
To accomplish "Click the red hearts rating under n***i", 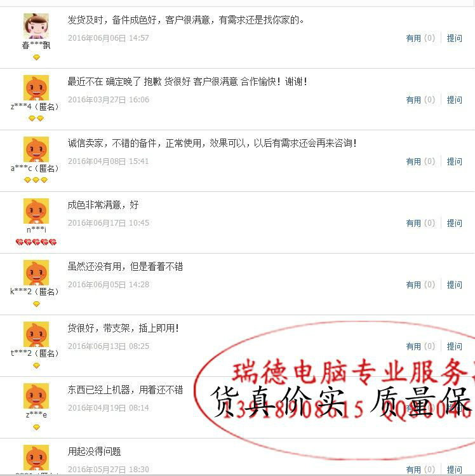I will click(x=36, y=242).
